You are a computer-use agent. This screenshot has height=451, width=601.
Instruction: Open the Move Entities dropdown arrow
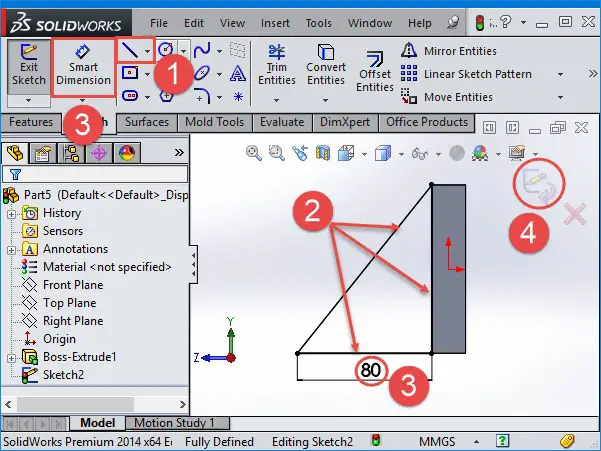point(560,97)
